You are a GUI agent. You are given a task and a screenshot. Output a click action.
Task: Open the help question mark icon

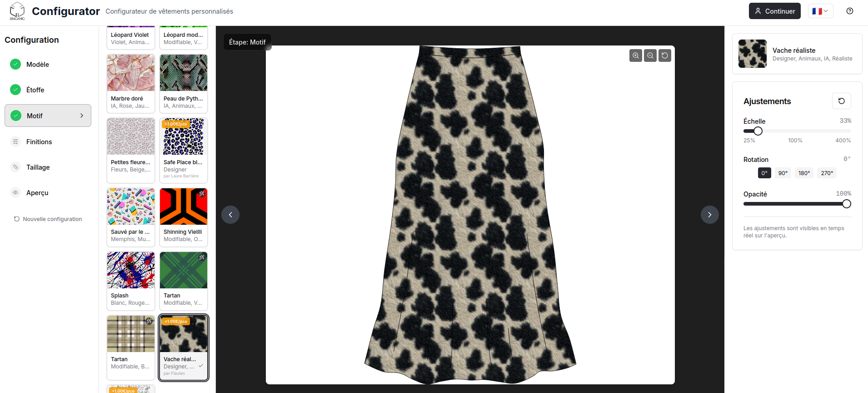(x=850, y=11)
